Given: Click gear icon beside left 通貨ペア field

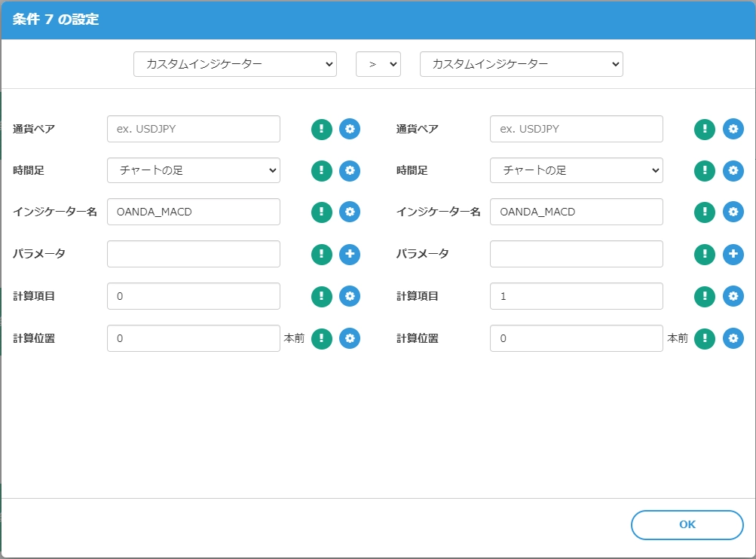Looking at the screenshot, I should click(350, 129).
